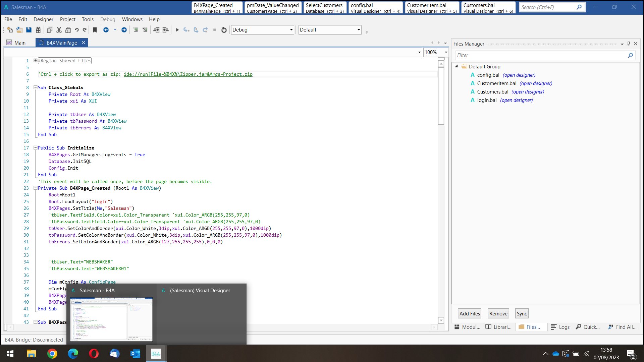The image size is (644, 362).
Task: Collapse the Class_Globals sub code block
Action: pos(35,87)
